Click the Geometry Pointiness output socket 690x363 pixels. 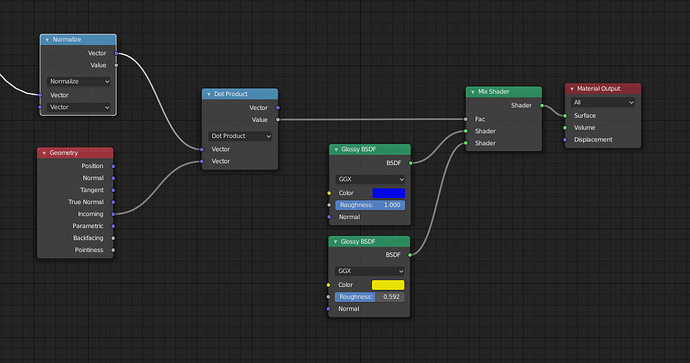click(113, 250)
